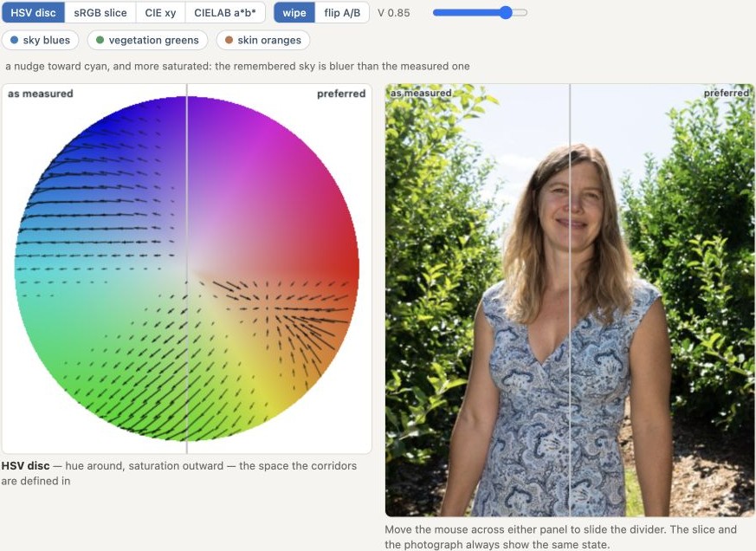The height and width of the screenshot is (551, 756).
Task: Click the 'as measured' label on disc
Action: click(x=41, y=94)
